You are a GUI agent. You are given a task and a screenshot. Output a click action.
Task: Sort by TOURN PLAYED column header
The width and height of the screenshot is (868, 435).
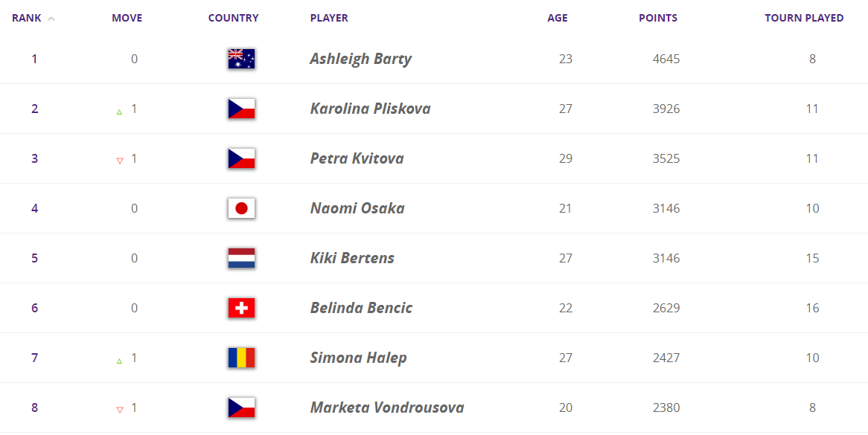(804, 18)
